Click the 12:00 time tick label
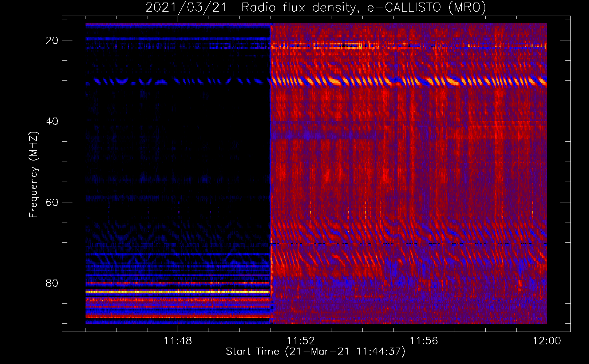 tap(547, 341)
